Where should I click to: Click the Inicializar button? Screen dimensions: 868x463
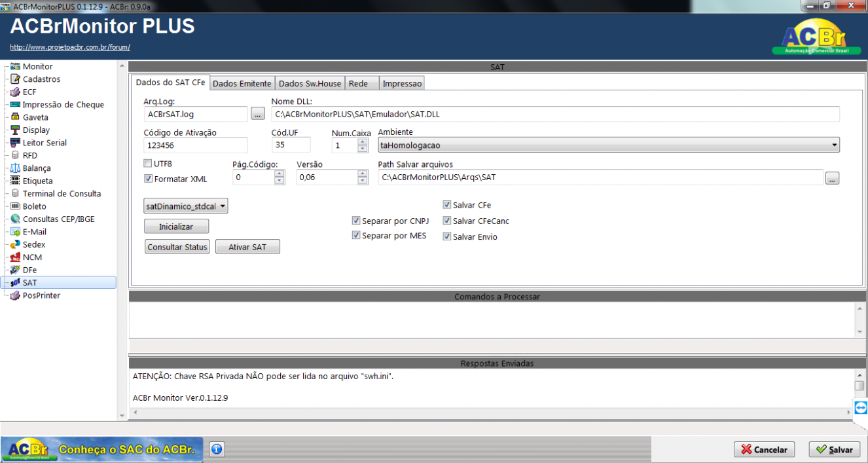click(177, 227)
